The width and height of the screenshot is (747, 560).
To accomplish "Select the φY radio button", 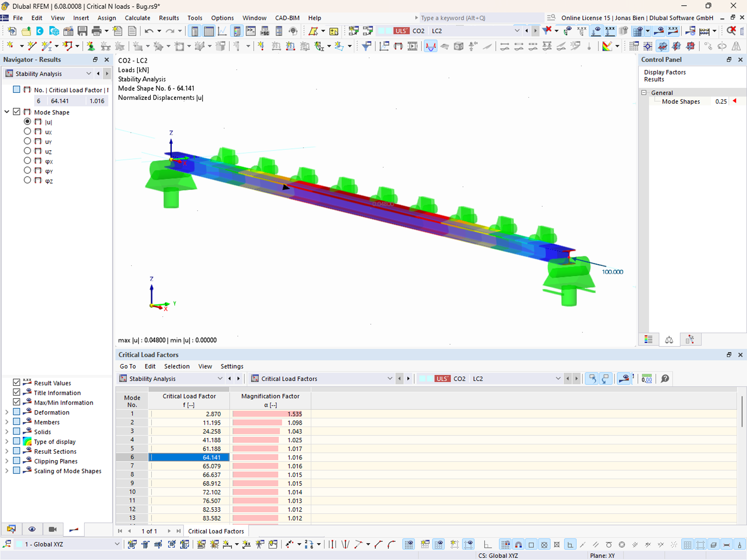I will [28, 171].
